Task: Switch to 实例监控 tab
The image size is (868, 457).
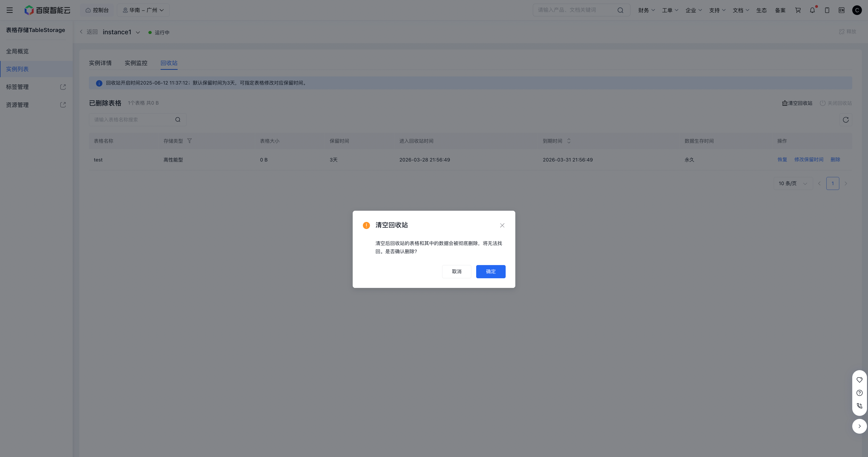Action: click(x=136, y=63)
